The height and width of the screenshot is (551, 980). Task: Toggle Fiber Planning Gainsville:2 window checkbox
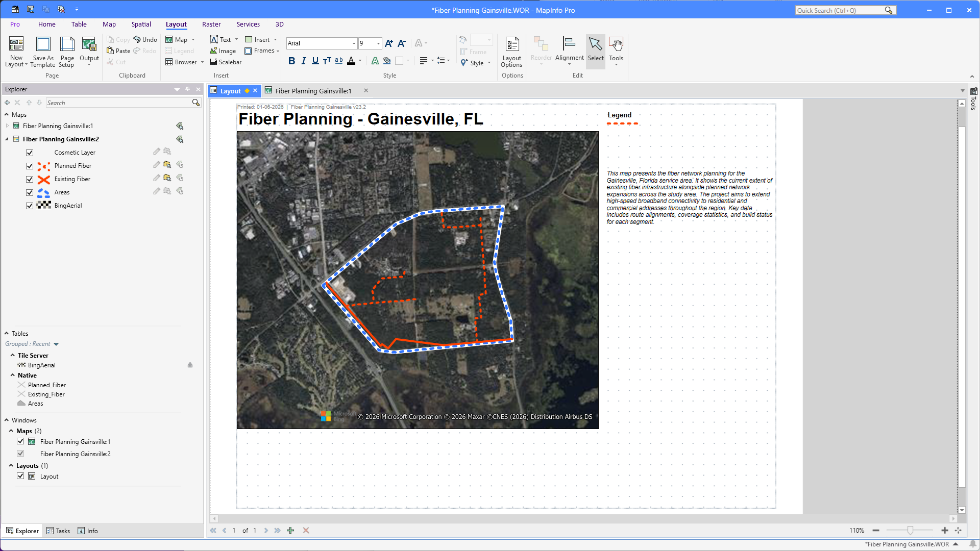pyautogui.click(x=20, y=453)
